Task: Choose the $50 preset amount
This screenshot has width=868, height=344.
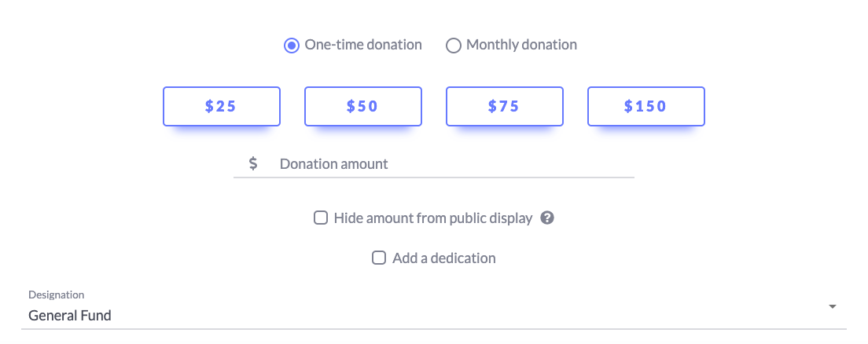Action: click(x=363, y=106)
